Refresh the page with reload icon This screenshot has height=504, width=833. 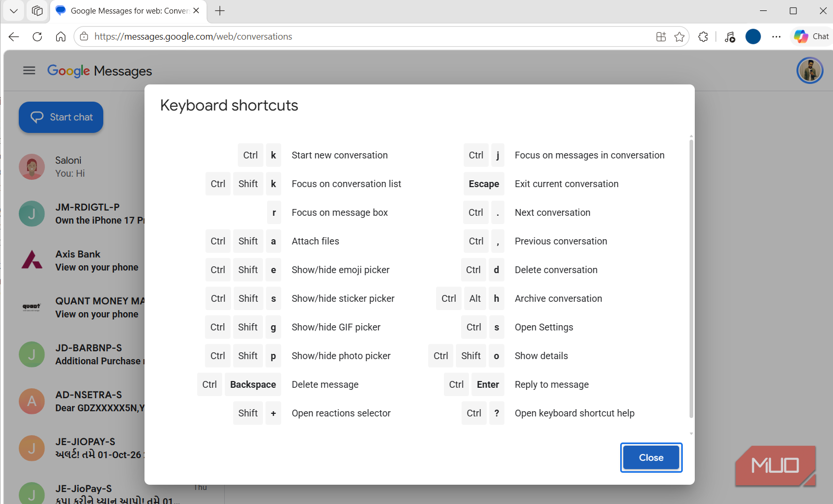[37, 36]
